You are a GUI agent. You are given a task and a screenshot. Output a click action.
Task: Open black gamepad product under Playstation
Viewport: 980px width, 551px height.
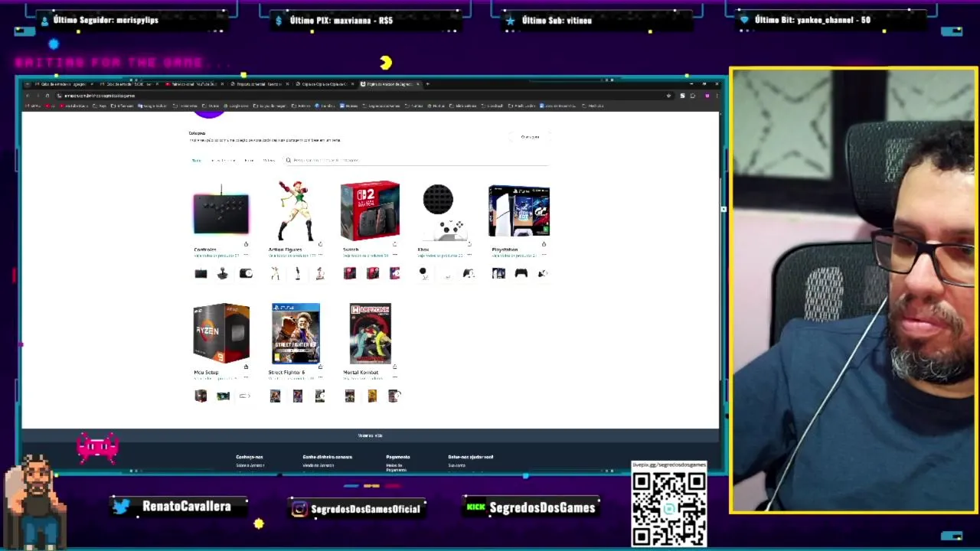coord(521,273)
